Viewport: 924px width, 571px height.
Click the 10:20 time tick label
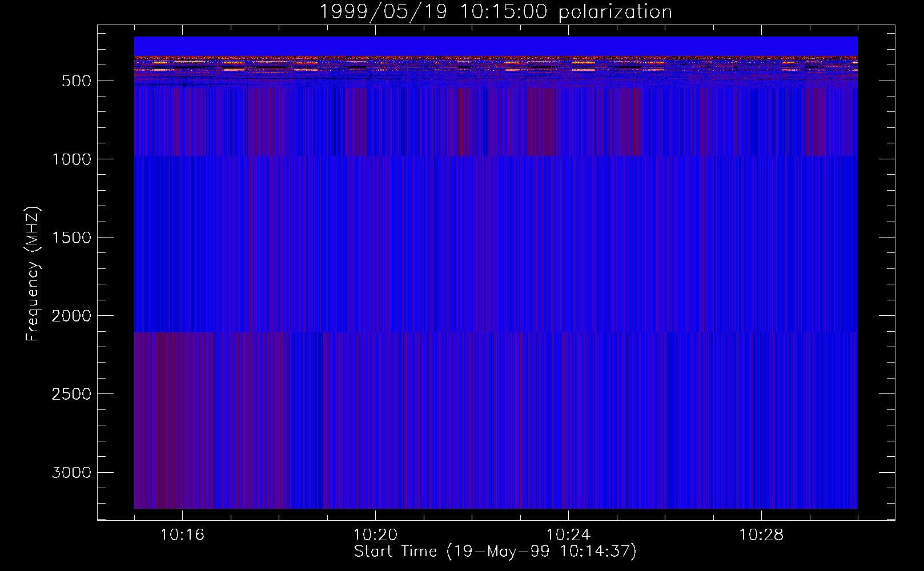(375, 535)
